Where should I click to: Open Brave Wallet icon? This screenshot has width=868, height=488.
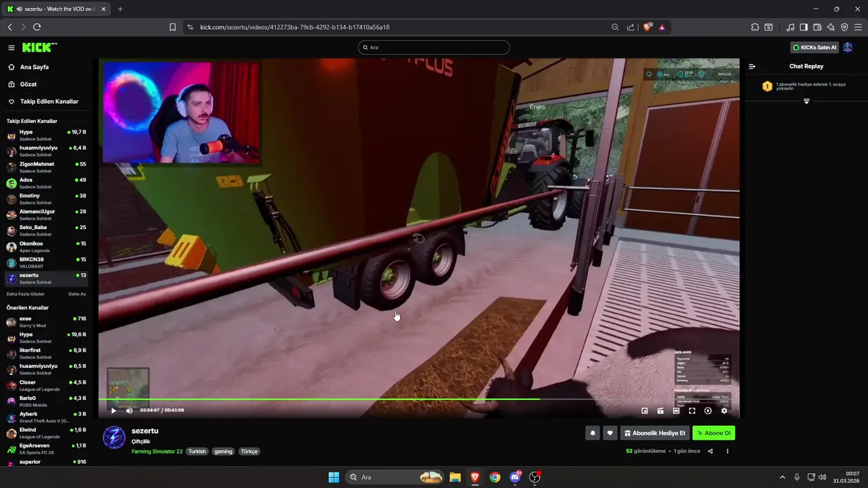tap(817, 27)
